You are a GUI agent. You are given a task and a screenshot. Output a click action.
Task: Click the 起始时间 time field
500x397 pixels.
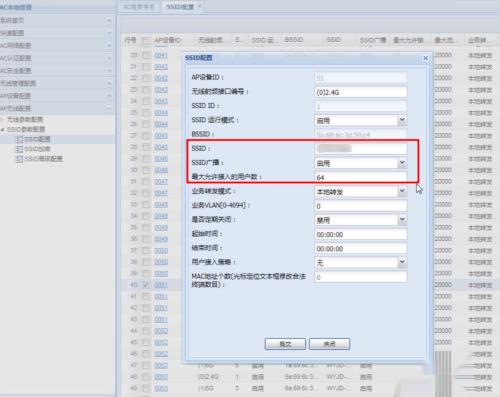tap(361, 234)
